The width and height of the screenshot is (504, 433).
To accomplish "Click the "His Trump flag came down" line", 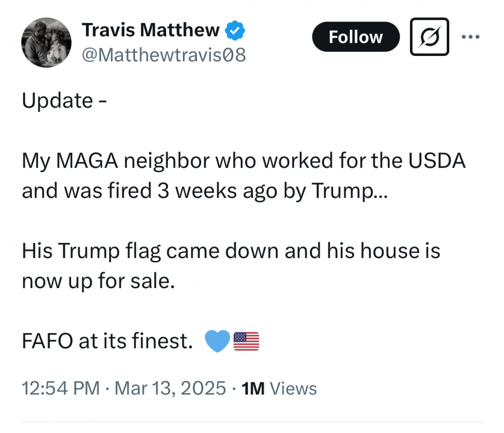I will [x=231, y=251].
